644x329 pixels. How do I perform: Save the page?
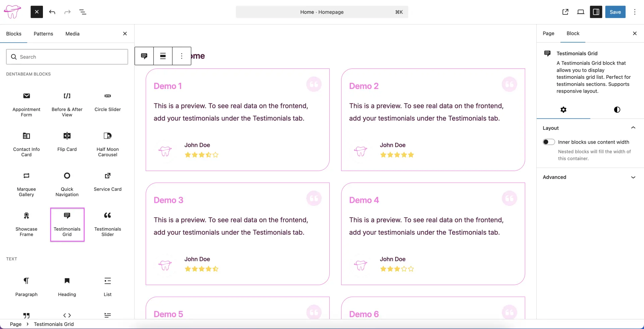point(615,12)
